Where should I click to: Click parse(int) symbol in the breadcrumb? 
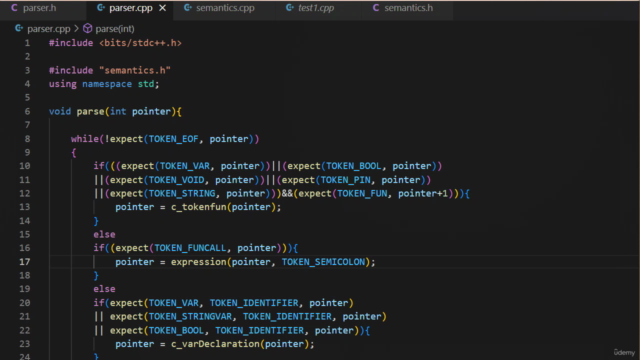pos(115,29)
